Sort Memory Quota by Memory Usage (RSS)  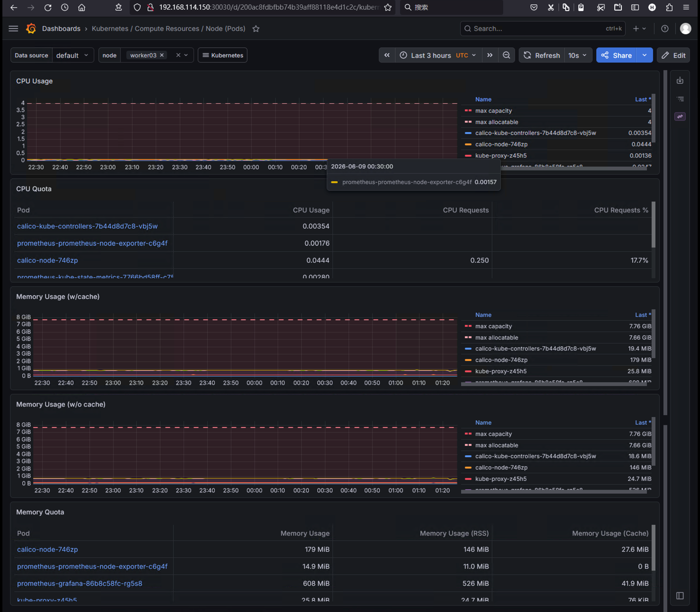pos(454,533)
